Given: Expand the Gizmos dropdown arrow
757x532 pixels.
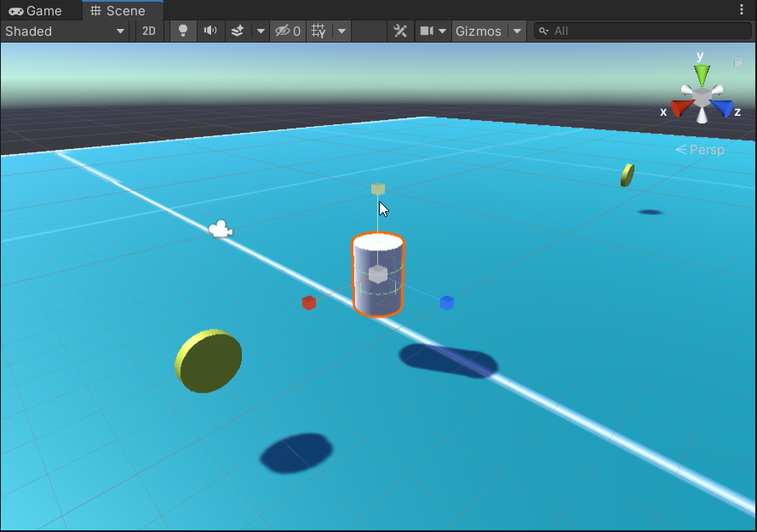Looking at the screenshot, I should coord(516,31).
